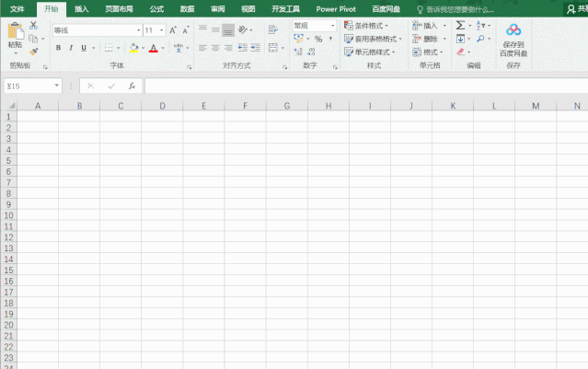Viewport: 588px width, 369px height.
Task: Expand Name Box dropdown E15
Action: click(x=57, y=86)
